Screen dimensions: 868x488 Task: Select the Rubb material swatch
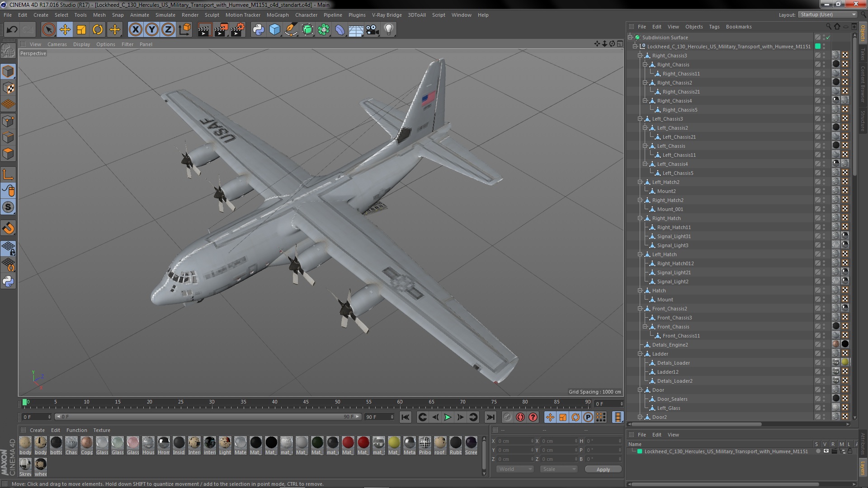pyautogui.click(x=456, y=445)
